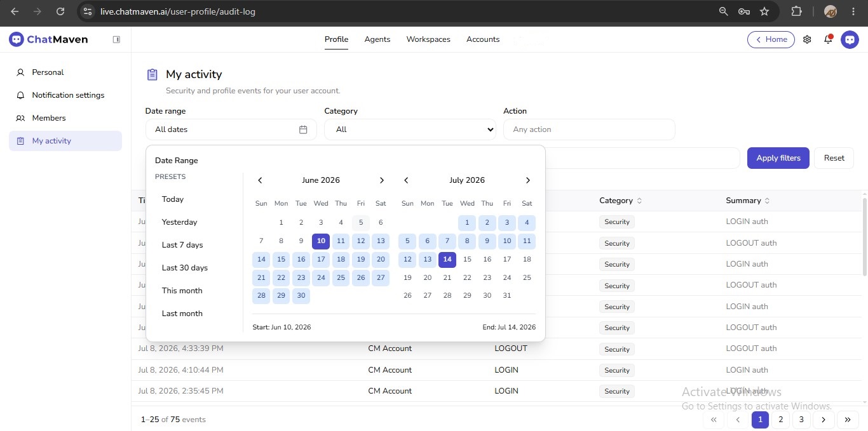Screen dimensions: 868x431
Task: Select My activity in the sidebar
Action: click(x=65, y=141)
